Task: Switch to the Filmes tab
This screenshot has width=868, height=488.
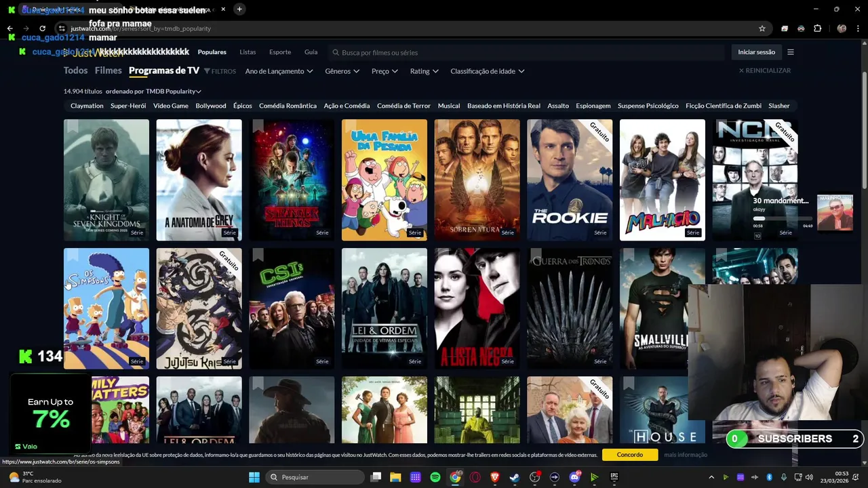Action: (108, 70)
